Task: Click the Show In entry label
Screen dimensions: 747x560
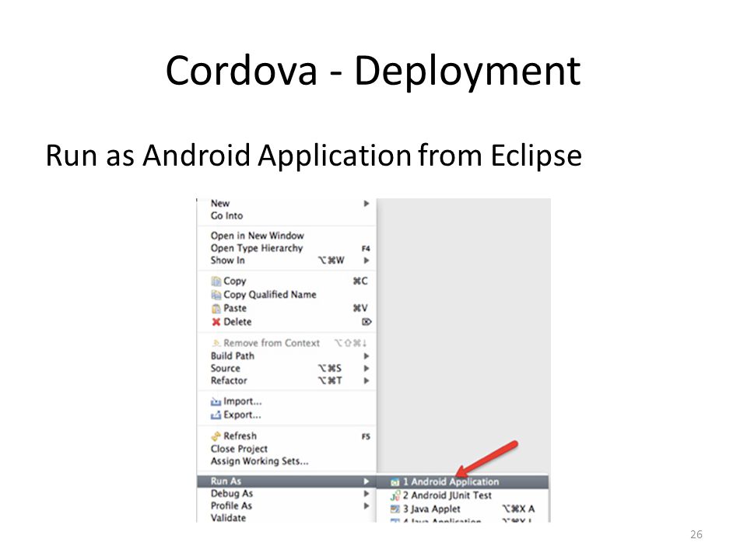Action: point(228,261)
